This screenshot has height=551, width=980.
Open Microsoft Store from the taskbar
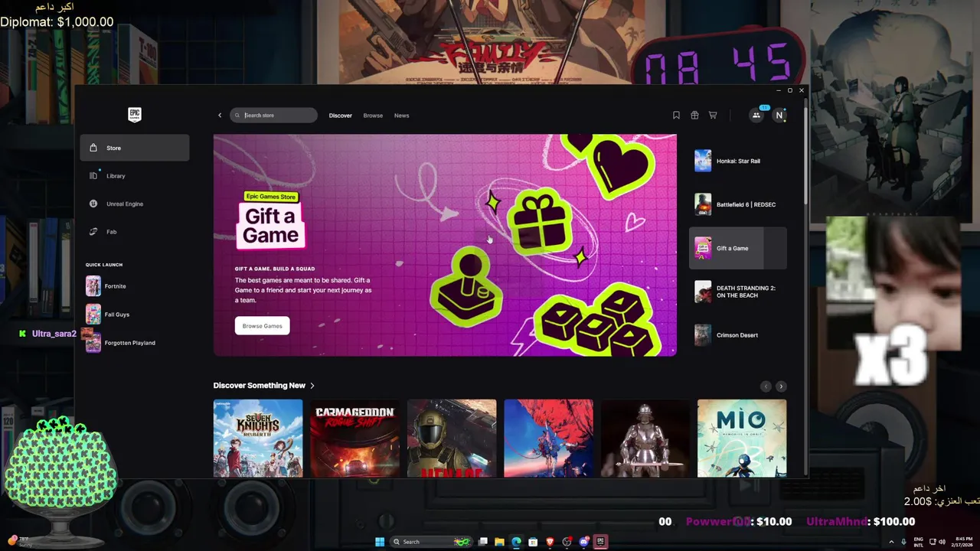pos(533,542)
